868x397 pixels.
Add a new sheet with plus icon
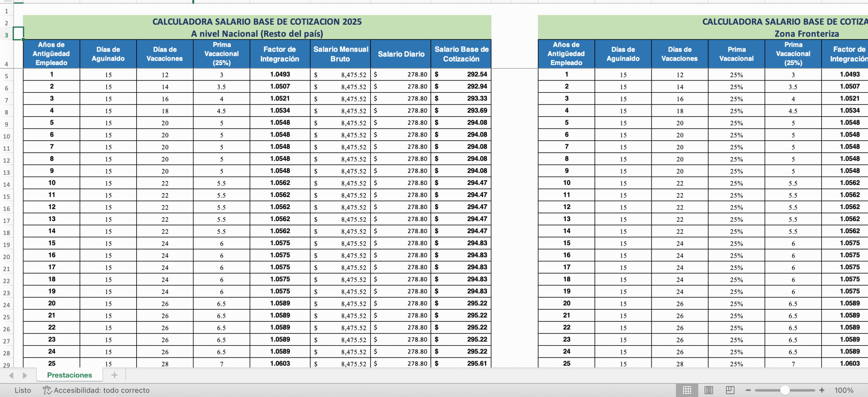tap(114, 375)
